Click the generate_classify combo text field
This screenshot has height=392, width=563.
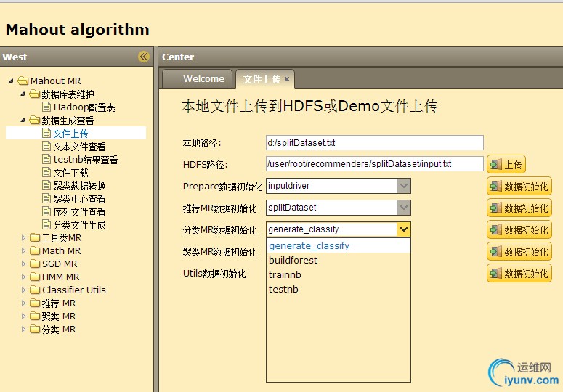(332, 229)
